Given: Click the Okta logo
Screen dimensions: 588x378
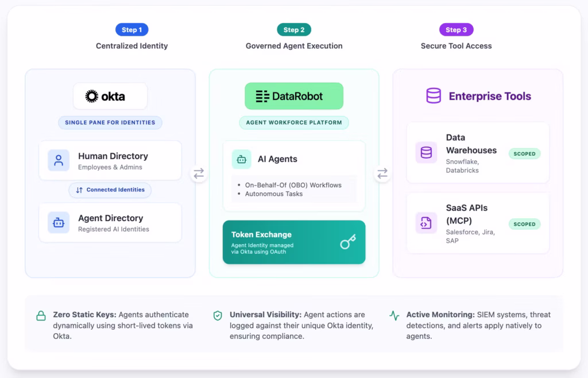Looking at the screenshot, I should point(110,97).
